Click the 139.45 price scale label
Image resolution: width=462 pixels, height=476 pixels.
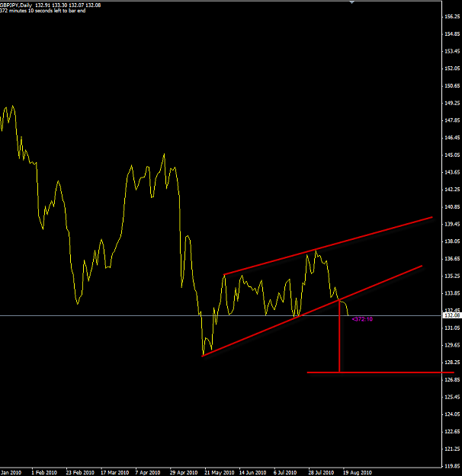[x=452, y=224]
